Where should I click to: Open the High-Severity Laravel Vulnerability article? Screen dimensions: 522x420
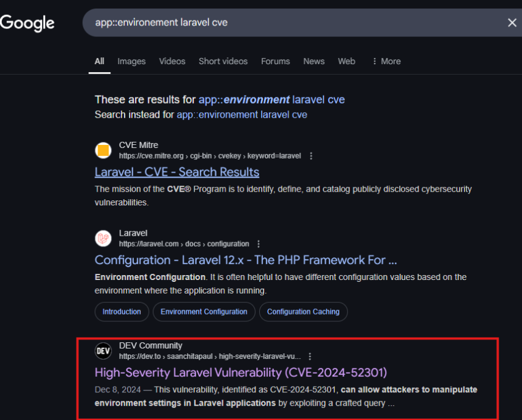(241, 373)
